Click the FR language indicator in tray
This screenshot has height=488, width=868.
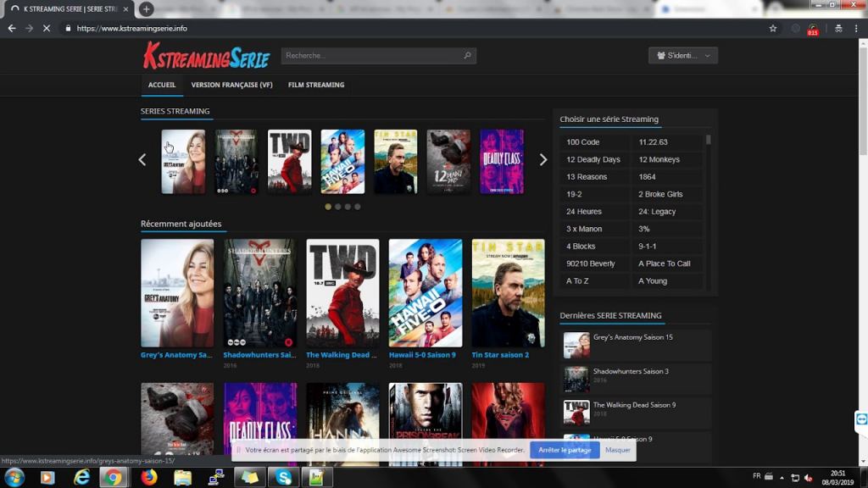(757, 476)
